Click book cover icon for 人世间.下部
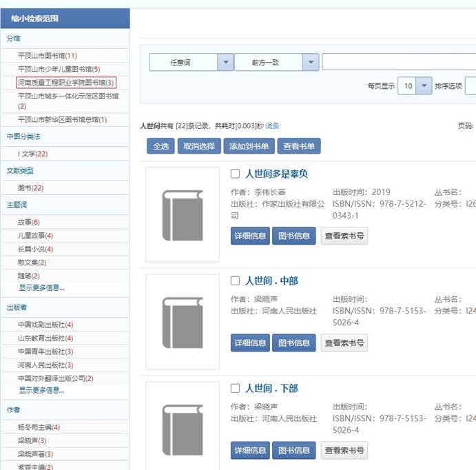Screen dimensions: 476x470 click(x=183, y=427)
